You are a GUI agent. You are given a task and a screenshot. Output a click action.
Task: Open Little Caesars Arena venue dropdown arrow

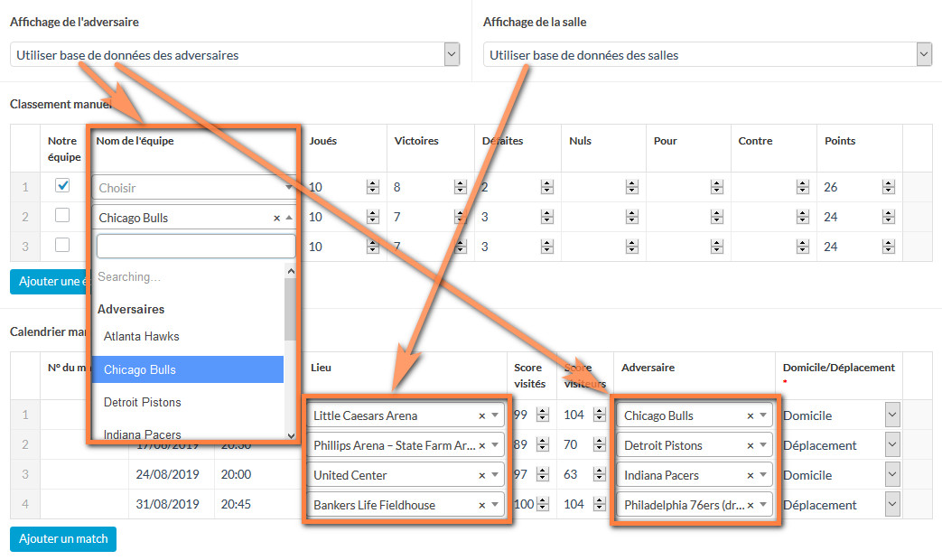(x=494, y=415)
